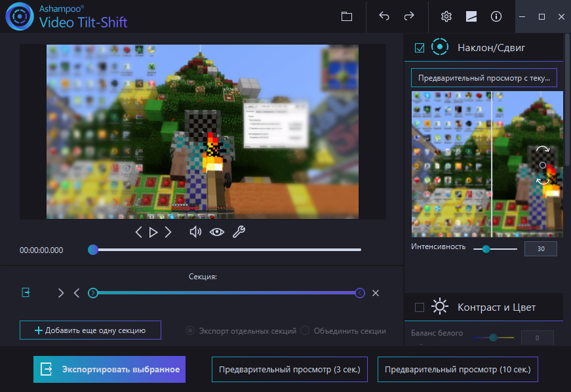Image resolution: width=571 pixels, height=392 pixels.
Task: Click the Баланс белого value field
Action: click(537, 338)
